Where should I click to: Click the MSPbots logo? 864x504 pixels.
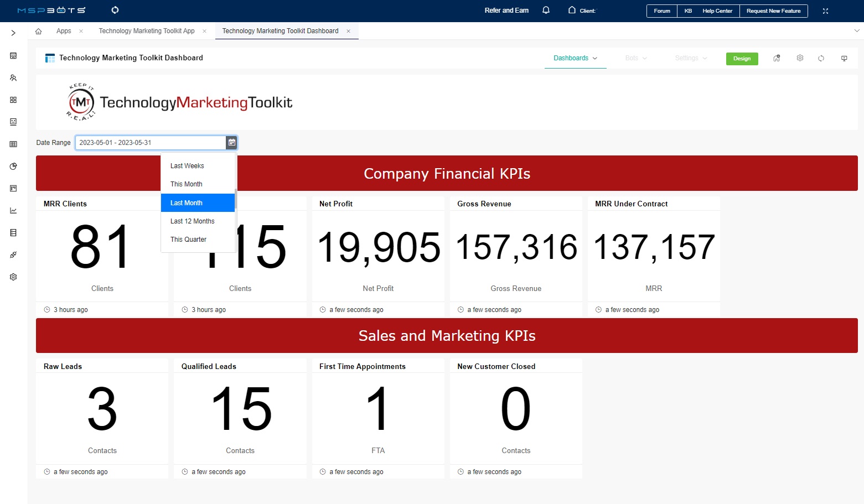click(51, 11)
